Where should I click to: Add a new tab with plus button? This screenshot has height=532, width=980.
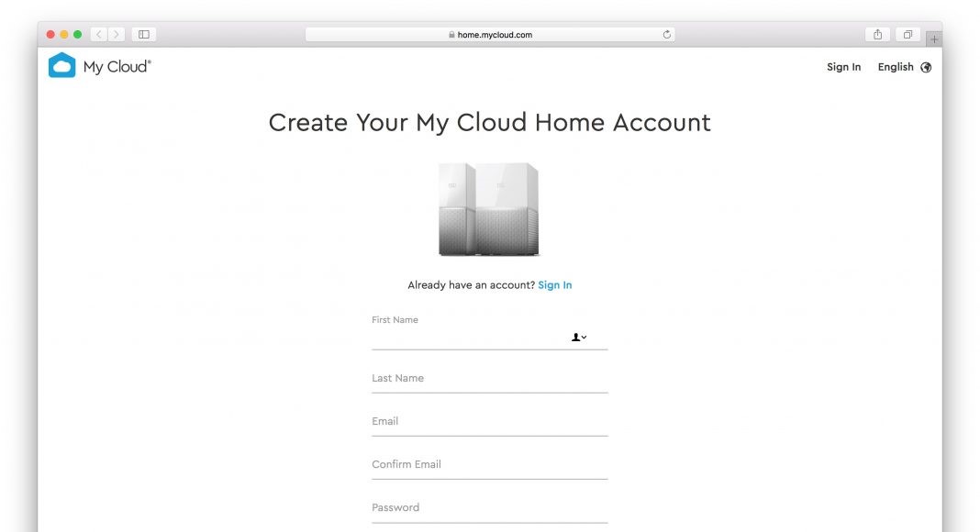point(934,39)
